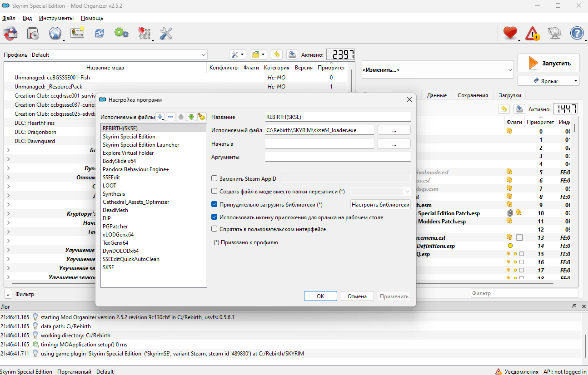This screenshot has width=588, height=375.
Task: Open the Профиль Default dropdown
Action: [x=119, y=55]
